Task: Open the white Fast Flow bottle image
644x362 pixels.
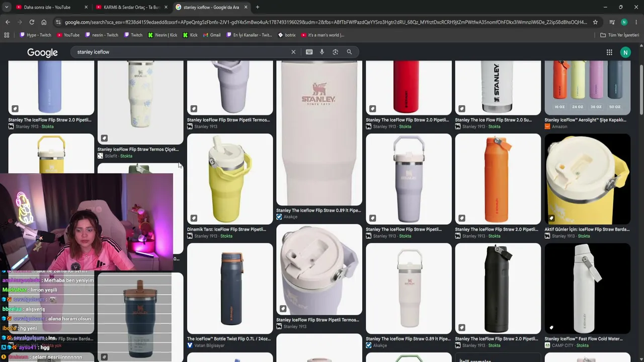Action: 587,289
